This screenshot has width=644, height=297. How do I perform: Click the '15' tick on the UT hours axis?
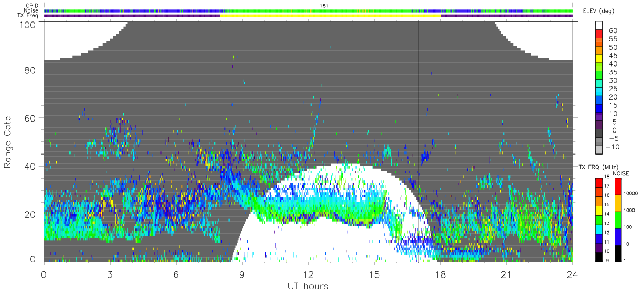point(374,274)
